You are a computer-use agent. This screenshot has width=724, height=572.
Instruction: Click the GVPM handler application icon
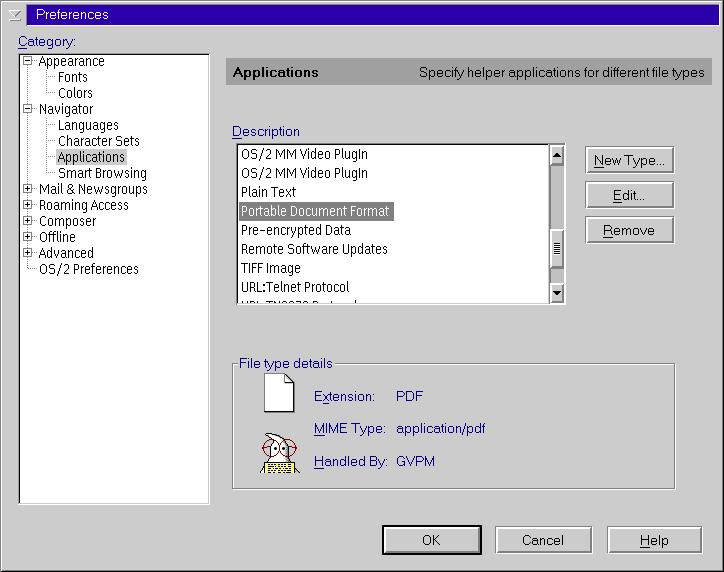(279, 453)
